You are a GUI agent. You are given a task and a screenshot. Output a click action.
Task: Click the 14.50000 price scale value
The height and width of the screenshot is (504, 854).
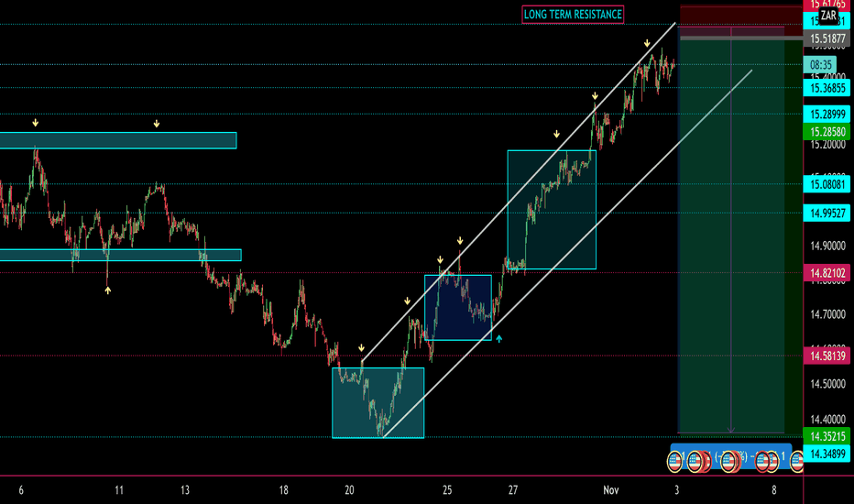tap(827, 384)
